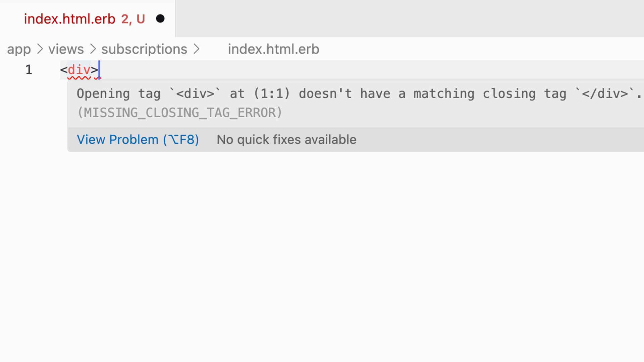The width and height of the screenshot is (644, 362).
Task: Place cursor after the closing '>' bracket
Action: point(100,70)
